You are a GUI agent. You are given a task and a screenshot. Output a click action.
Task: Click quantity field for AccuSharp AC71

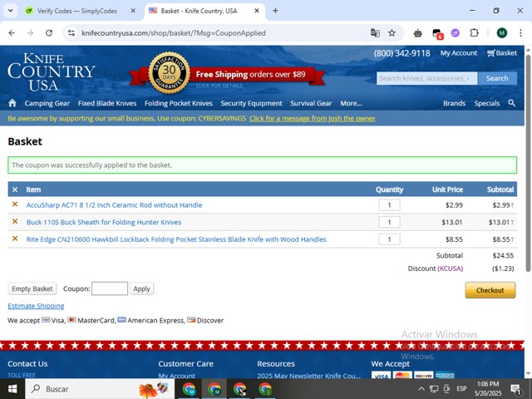pyautogui.click(x=389, y=205)
